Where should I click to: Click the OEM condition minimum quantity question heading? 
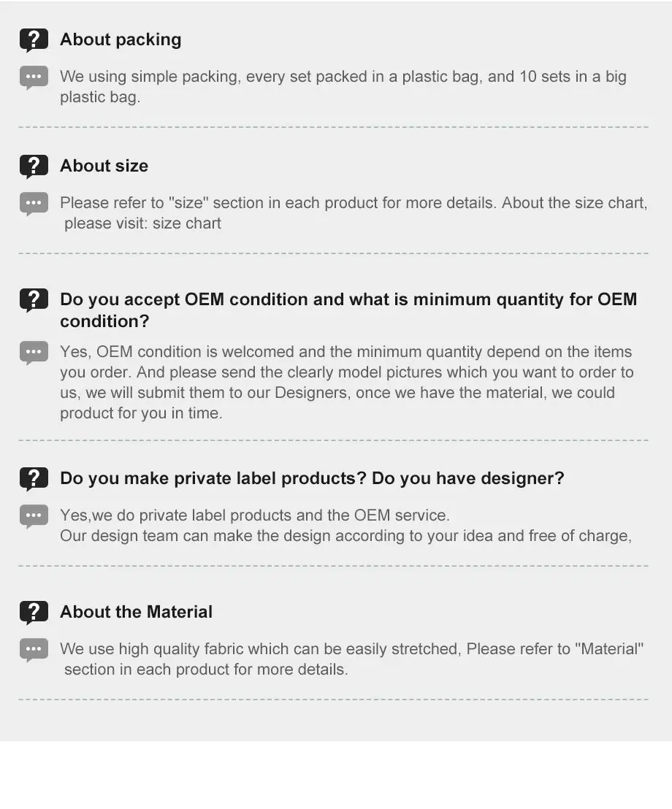[348, 310]
